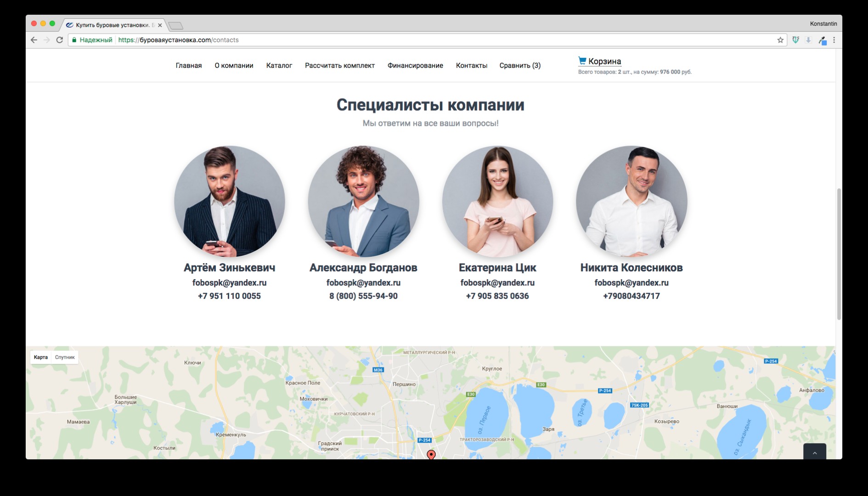This screenshot has height=496, width=868.
Task: Switch map to Спутник view
Action: pyautogui.click(x=65, y=357)
